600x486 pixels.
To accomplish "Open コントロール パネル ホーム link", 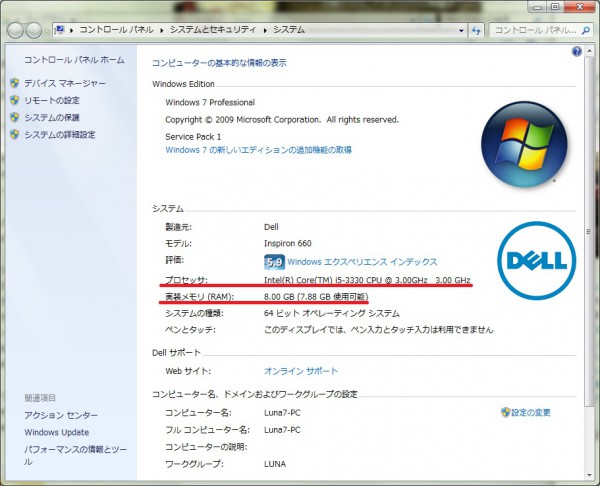I will pos(74,60).
